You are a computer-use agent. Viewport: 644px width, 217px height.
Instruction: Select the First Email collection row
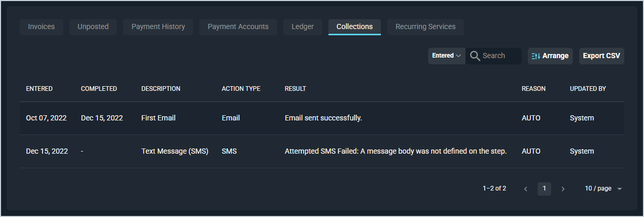[x=158, y=118]
